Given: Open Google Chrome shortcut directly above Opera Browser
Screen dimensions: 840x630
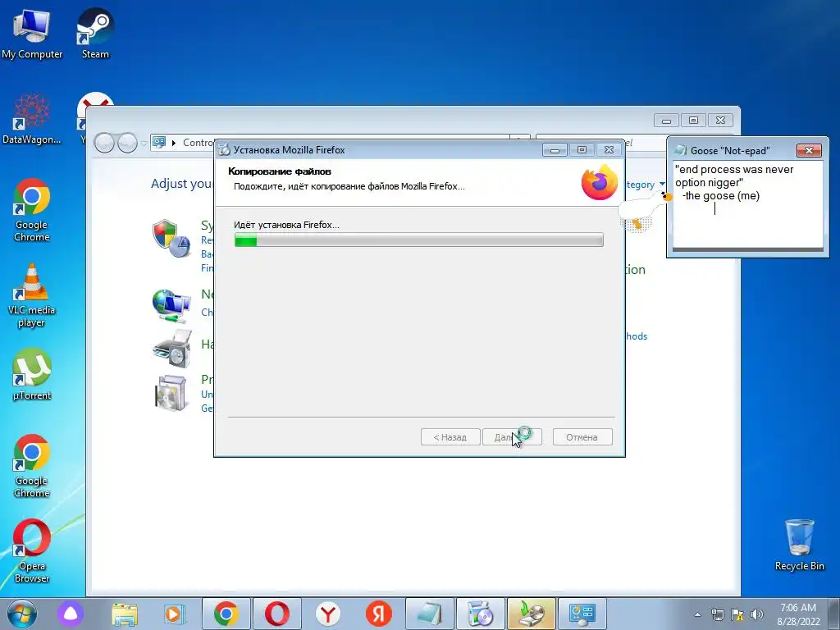Looking at the screenshot, I should pyautogui.click(x=32, y=466).
